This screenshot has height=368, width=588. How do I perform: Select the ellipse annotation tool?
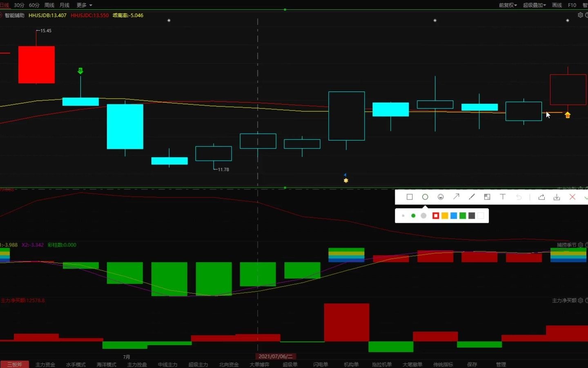coord(425,197)
